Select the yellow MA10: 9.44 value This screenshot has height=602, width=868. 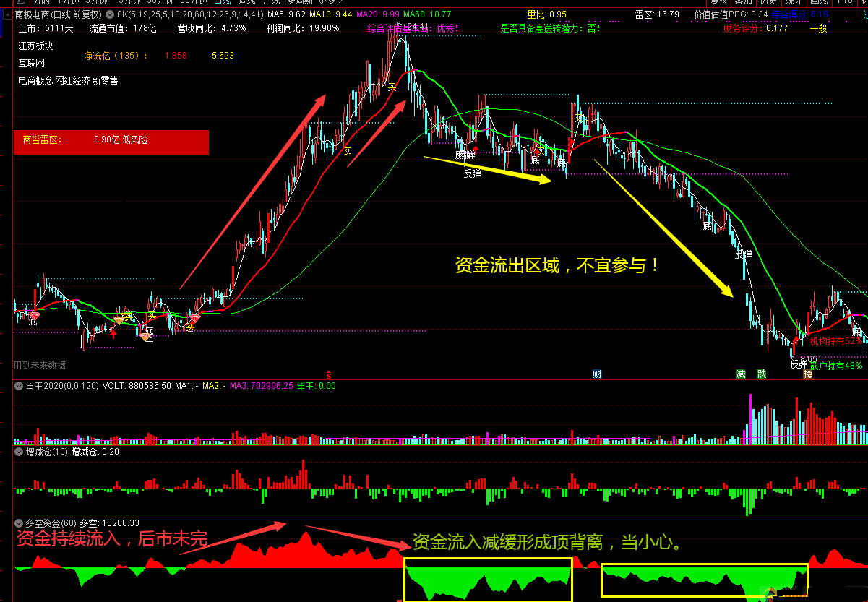coord(331,14)
